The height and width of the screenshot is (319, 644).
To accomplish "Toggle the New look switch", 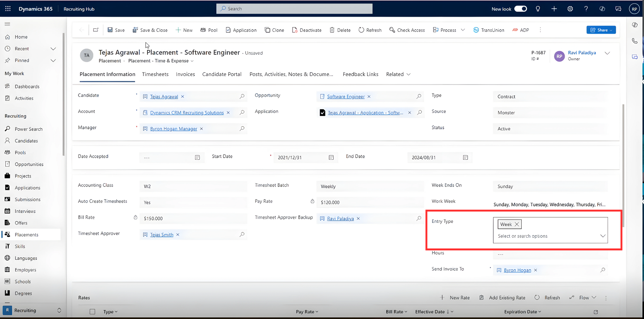I will 521,9.
